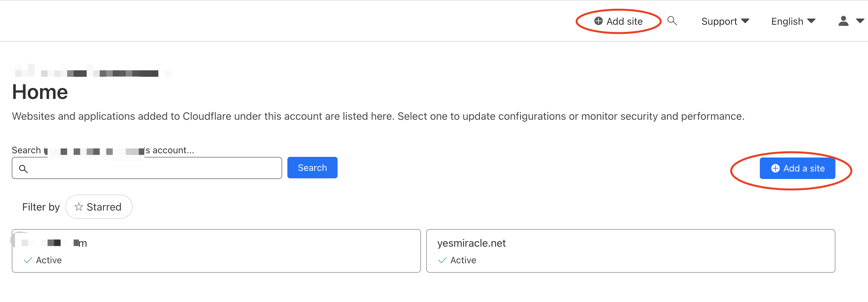
Task: Focus the account search input field
Action: [x=152, y=168]
